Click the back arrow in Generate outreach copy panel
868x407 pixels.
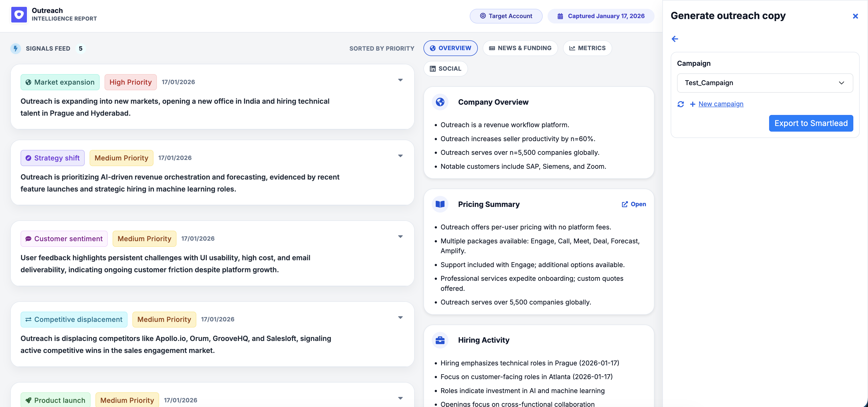coord(675,39)
